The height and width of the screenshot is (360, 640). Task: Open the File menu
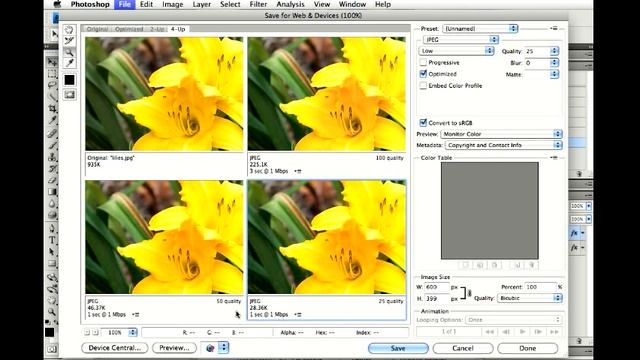click(124, 4)
